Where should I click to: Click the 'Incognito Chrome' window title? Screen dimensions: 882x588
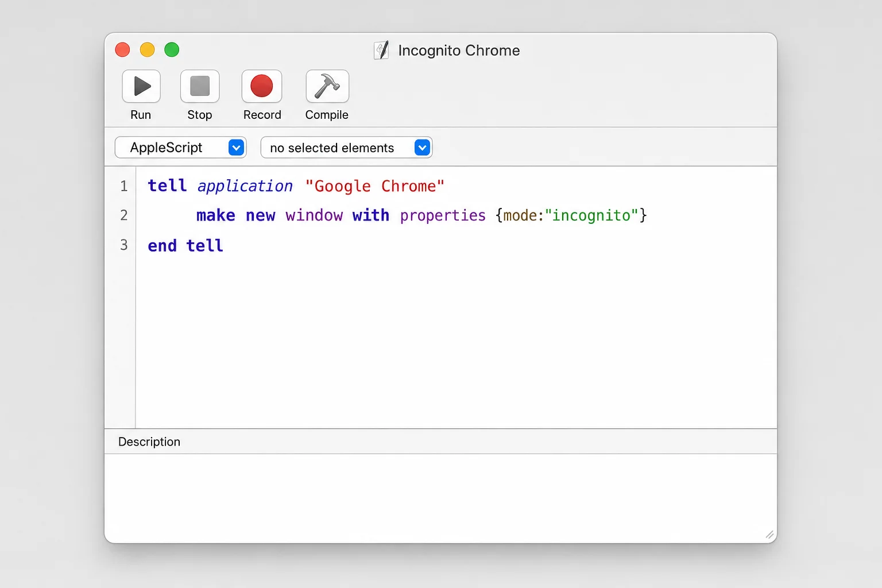coord(459,51)
